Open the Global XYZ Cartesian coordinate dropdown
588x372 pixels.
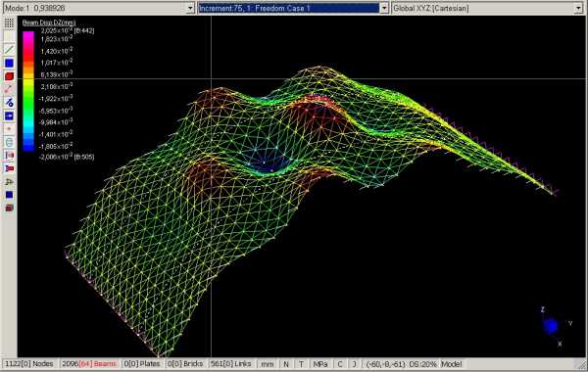click(578, 8)
